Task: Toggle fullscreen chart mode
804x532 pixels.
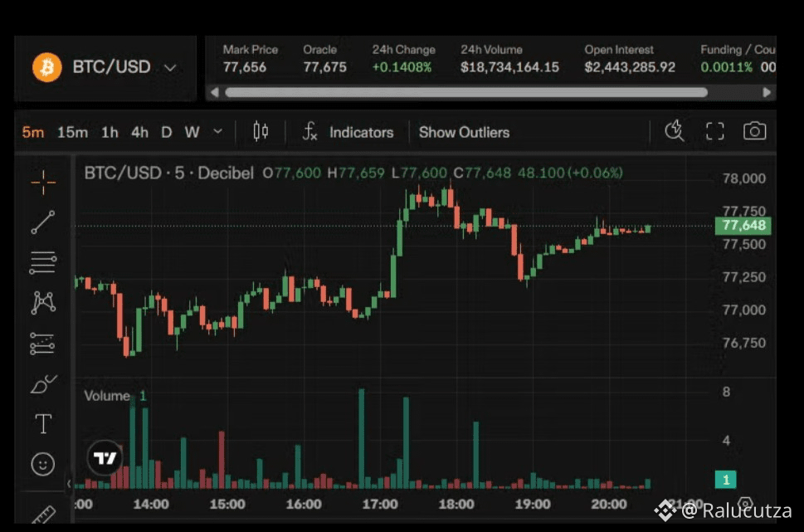Action: click(714, 131)
